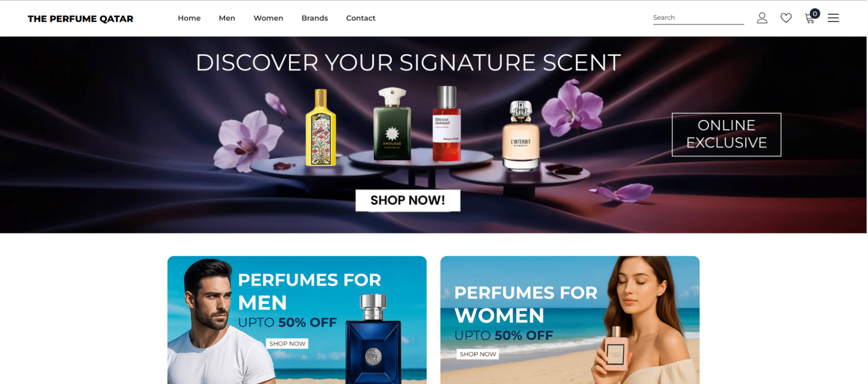This screenshot has height=384, width=868.
Task: Click the SHOP NOW! hero button
Action: 408,200
